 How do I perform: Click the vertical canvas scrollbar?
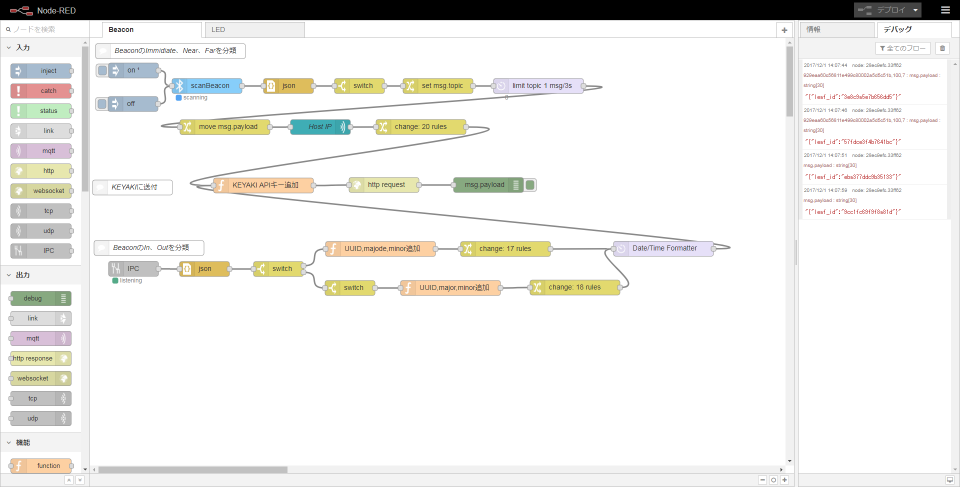click(789, 80)
